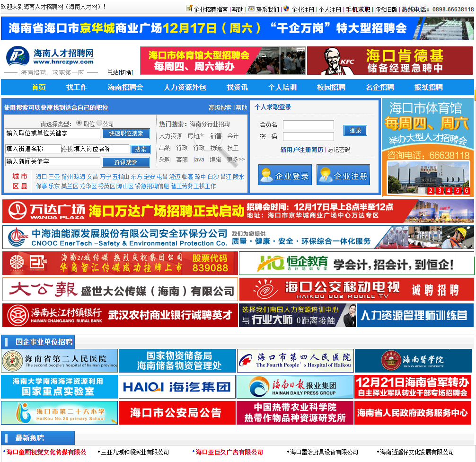This screenshot has width=476, height=462.
Task: Open the 报纸招聘 navigation item
Action: point(429,88)
